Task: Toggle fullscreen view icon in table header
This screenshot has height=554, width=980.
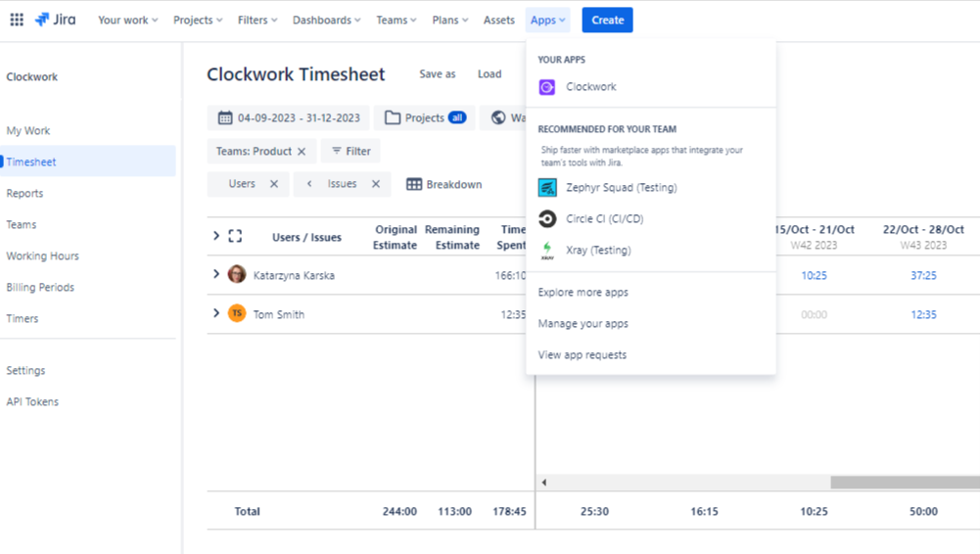Action: [x=235, y=236]
